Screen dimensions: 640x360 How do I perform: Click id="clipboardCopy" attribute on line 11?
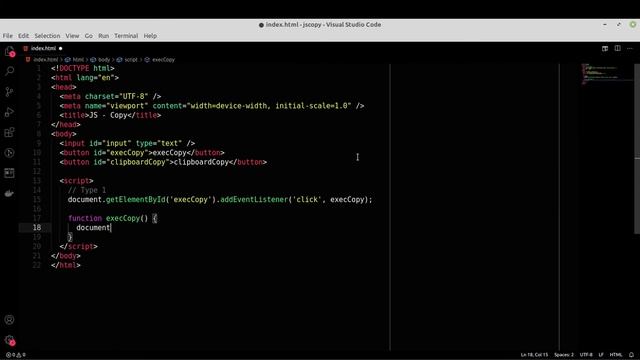[131, 162]
